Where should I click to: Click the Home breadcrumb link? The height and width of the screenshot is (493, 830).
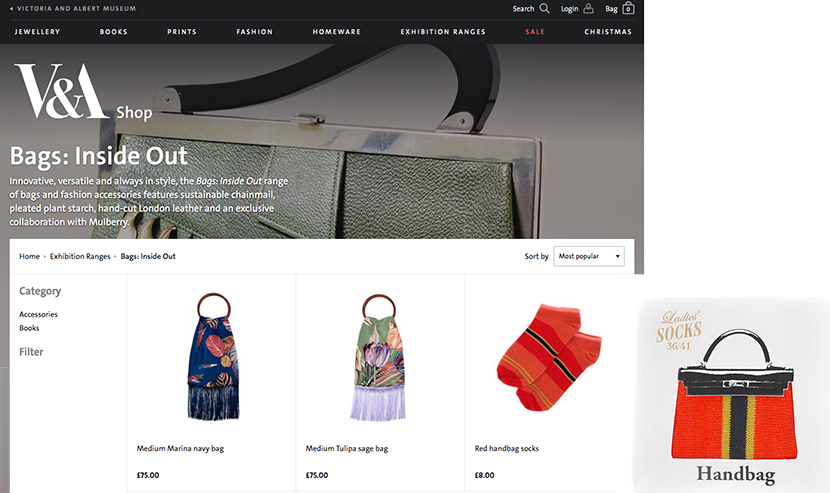(x=29, y=256)
